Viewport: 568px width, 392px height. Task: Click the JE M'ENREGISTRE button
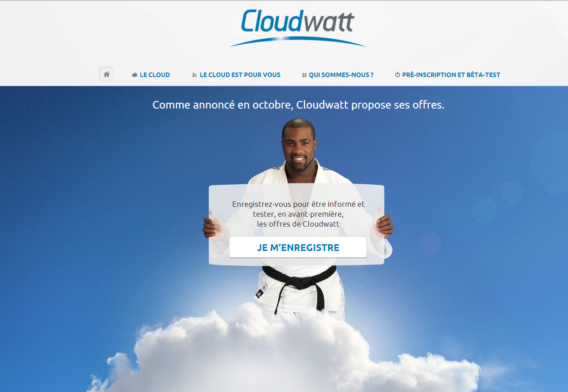coord(298,247)
